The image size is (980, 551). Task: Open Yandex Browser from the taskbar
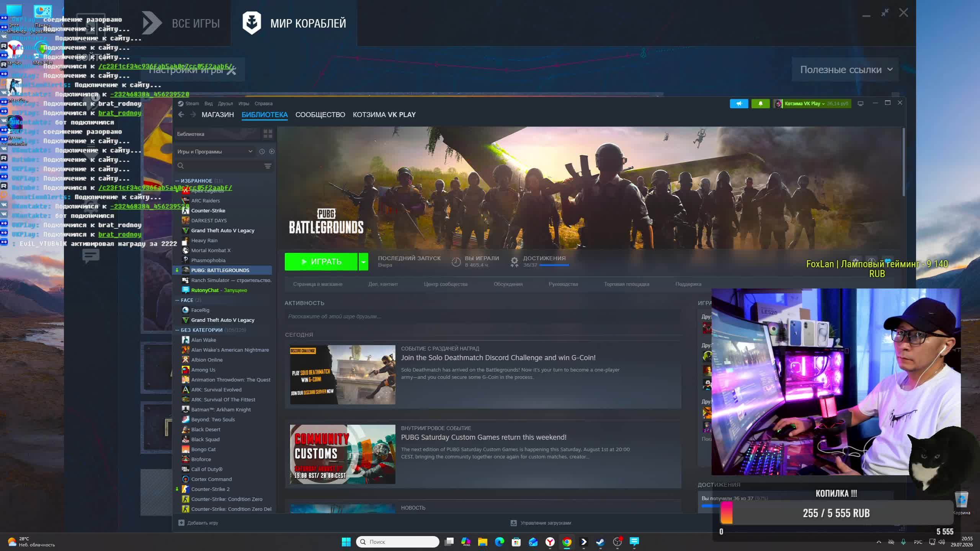point(550,542)
